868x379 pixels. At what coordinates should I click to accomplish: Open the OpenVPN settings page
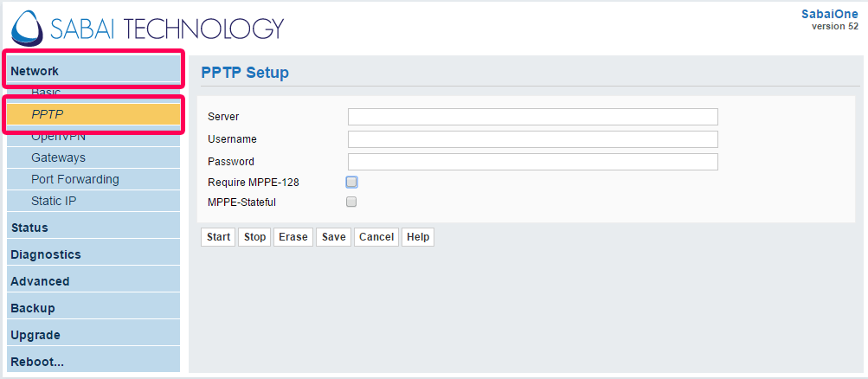point(93,137)
